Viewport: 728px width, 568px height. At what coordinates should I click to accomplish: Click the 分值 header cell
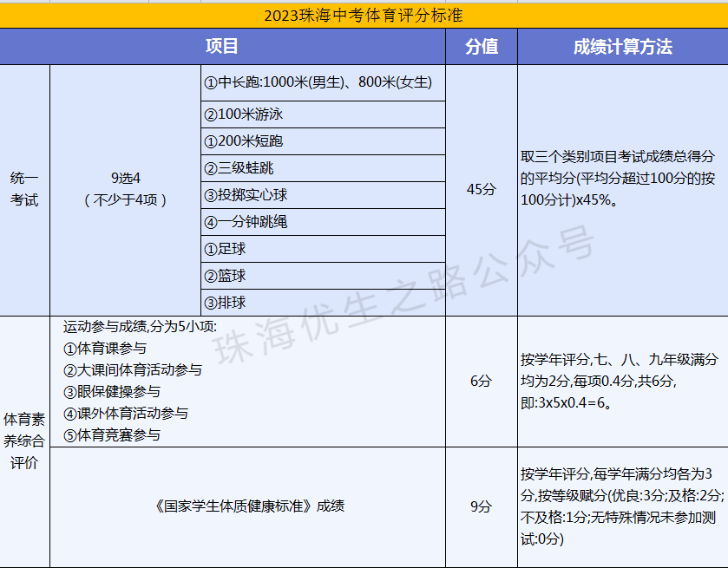pyautogui.click(x=482, y=47)
